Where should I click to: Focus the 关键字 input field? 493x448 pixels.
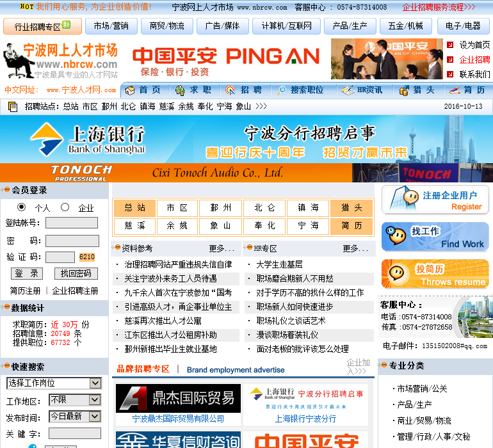(75, 433)
